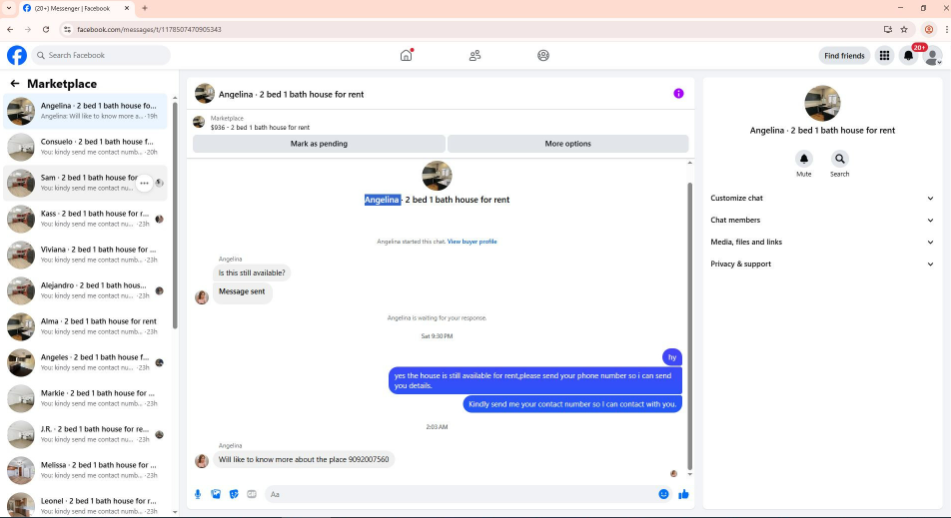
Task: Click Find friends button
Action: 844,56
